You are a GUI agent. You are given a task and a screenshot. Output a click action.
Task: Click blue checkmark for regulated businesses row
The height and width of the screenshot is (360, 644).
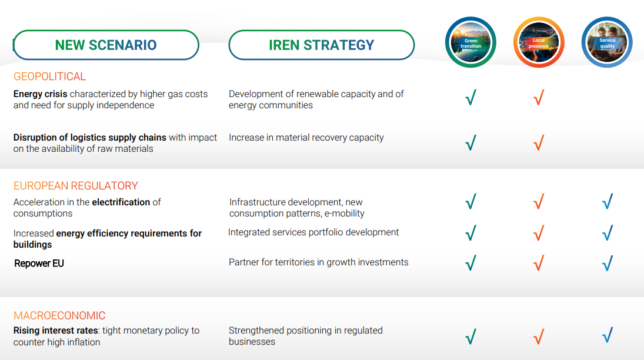click(608, 335)
